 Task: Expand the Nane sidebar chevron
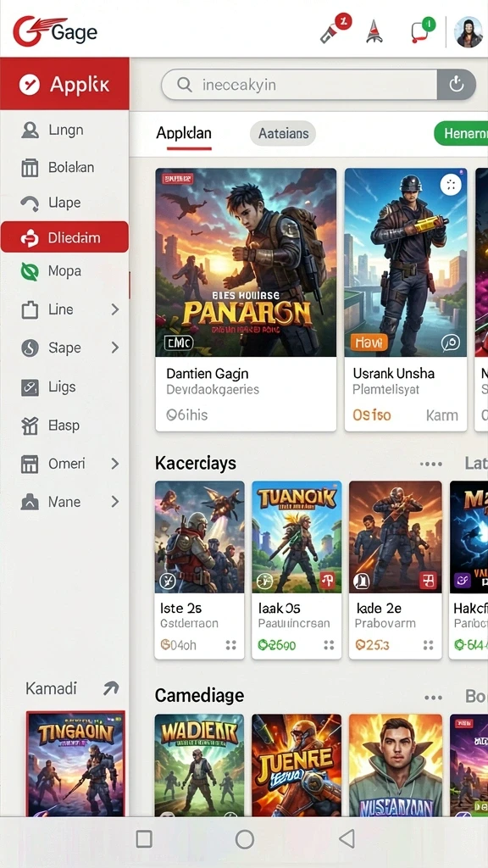115,502
